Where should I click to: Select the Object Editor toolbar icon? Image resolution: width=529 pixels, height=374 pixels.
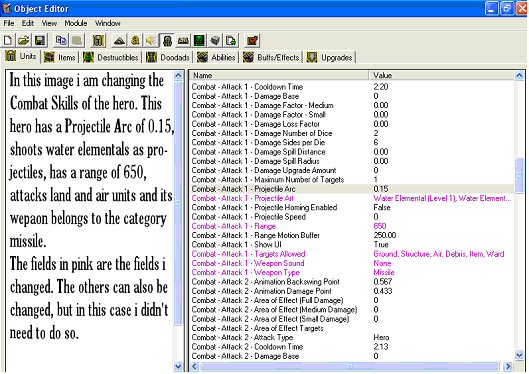coord(167,41)
